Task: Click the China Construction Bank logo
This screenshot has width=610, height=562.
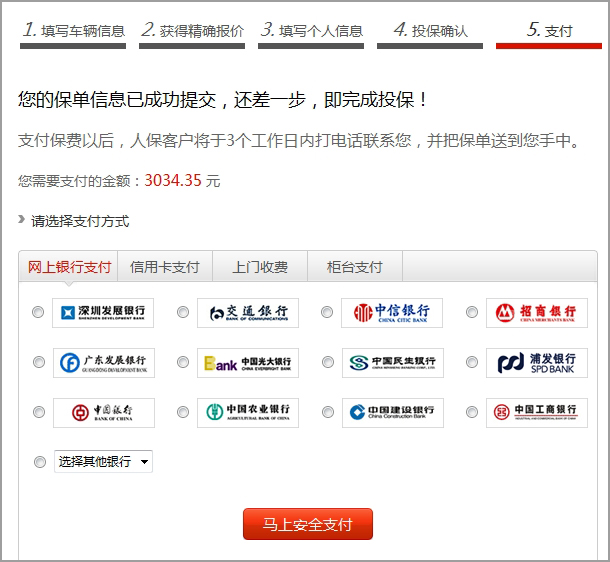Action: point(392,412)
